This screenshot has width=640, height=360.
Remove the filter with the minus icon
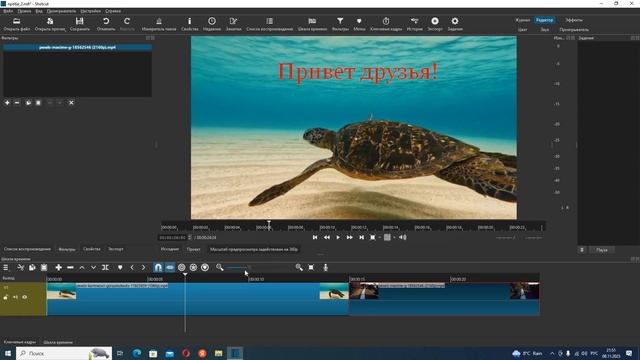[x=17, y=103]
